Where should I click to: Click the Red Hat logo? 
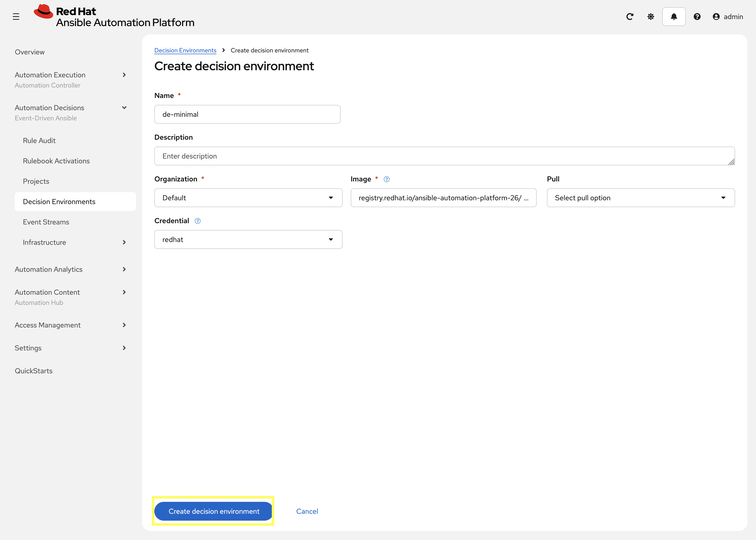click(x=44, y=12)
